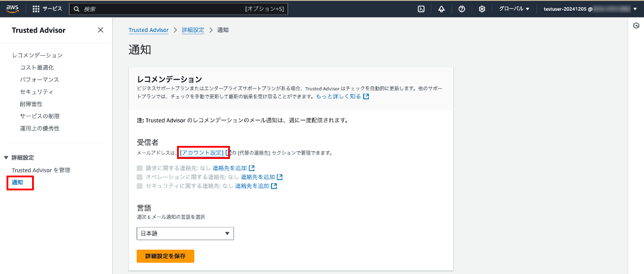The width and height of the screenshot is (644, 274).
Task: Open the help question mark icon
Action: pyautogui.click(x=462, y=9)
